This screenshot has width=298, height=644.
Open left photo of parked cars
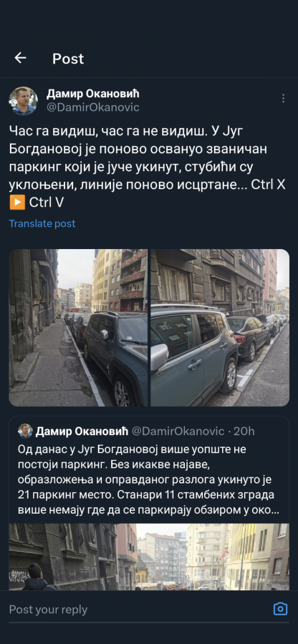coord(78,328)
